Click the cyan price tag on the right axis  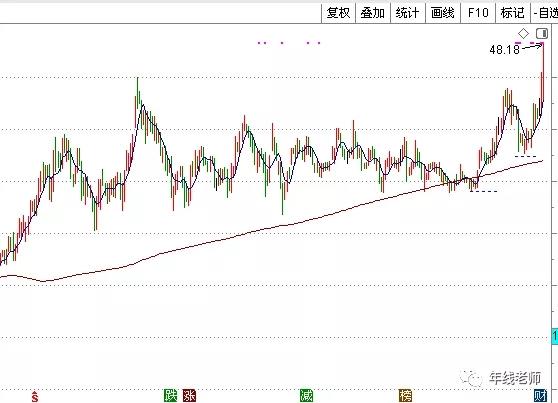point(555,336)
